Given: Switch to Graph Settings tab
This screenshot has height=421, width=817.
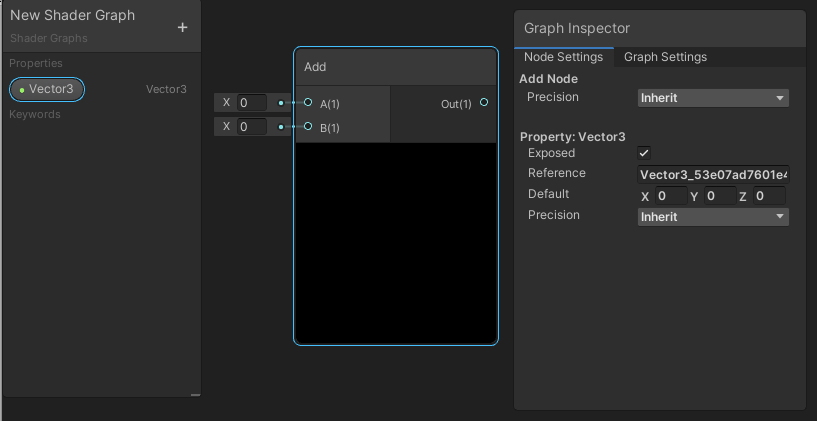Looking at the screenshot, I should click(665, 57).
